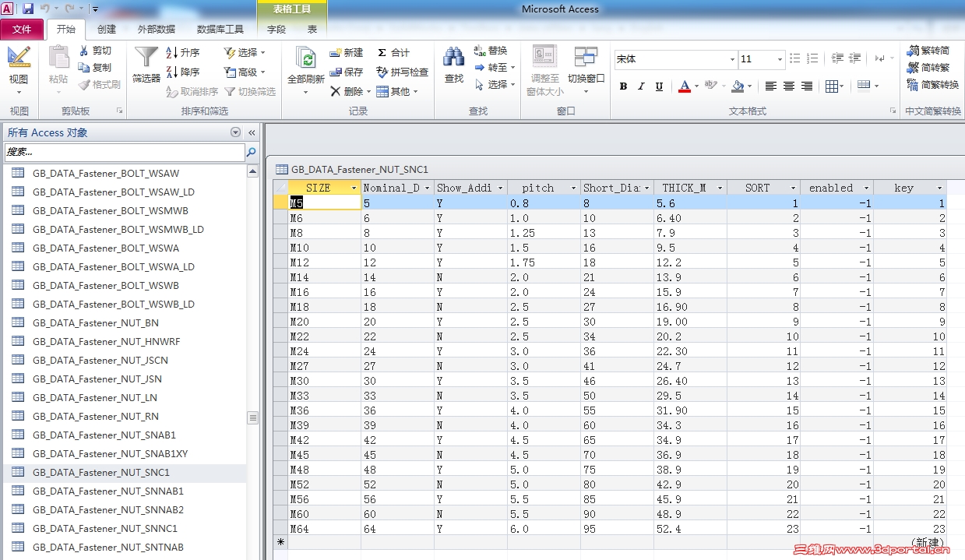Viewport: 965px width, 560px height.
Task: Run 拼写检查 spell check
Action: coord(403,72)
